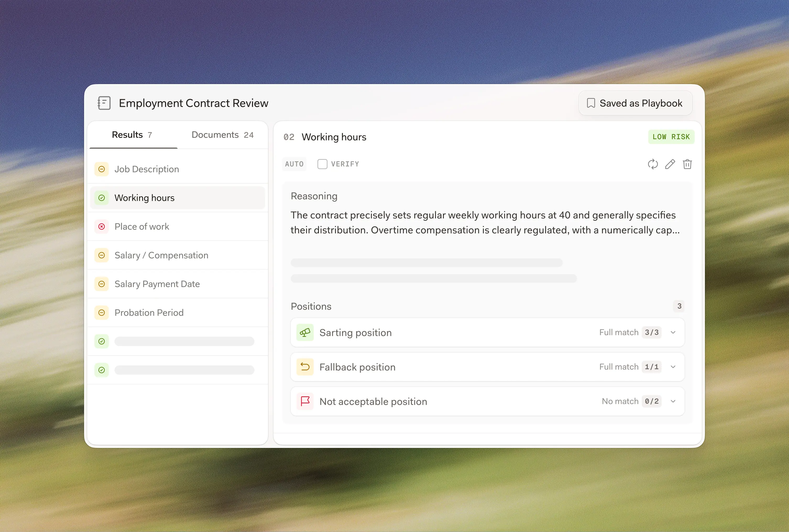Tick the VERIFY checkbox

pos(322,164)
